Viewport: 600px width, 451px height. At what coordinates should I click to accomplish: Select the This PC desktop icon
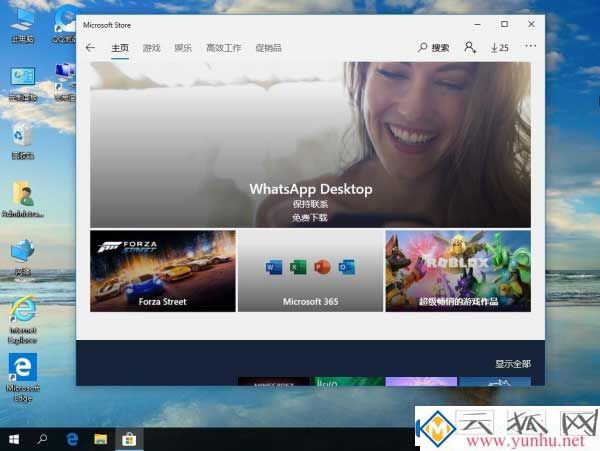23,25
